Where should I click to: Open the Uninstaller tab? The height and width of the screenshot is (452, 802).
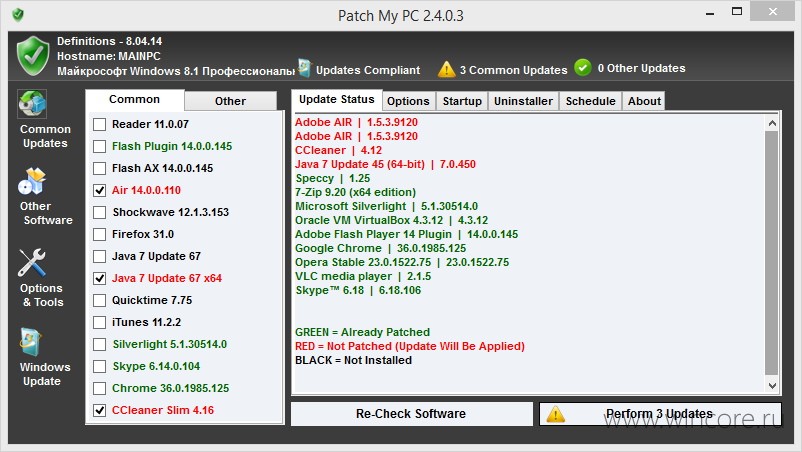523,101
